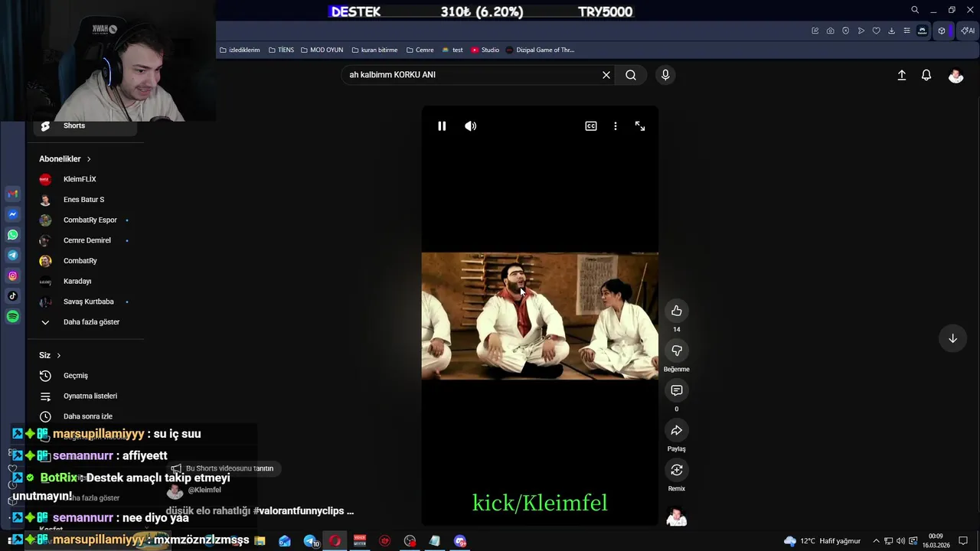Like the Shorts video
Viewport: 980px width, 551px height.
tap(677, 311)
